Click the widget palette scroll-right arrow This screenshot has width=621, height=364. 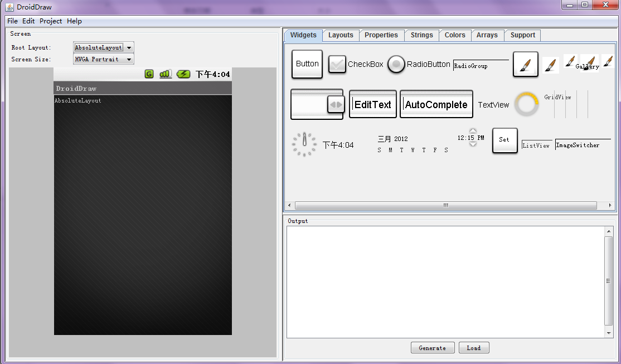click(610, 205)
